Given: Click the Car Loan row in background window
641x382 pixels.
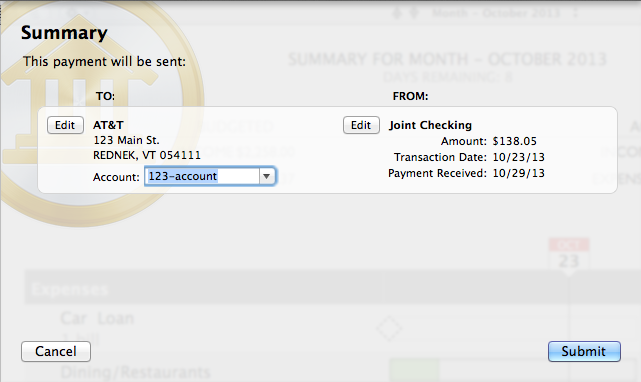Looking at the screenshot, I should [x=97, y=318].
